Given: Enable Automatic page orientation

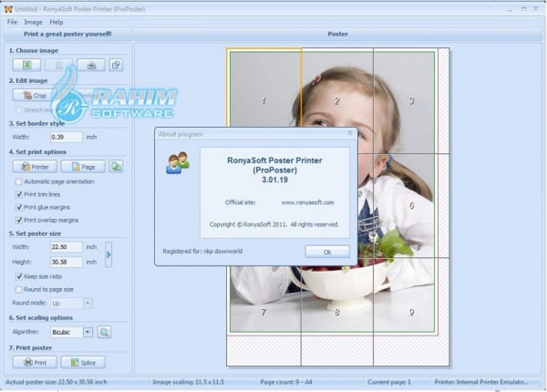Looking at the screenshot, I should (x=19, y=182).
